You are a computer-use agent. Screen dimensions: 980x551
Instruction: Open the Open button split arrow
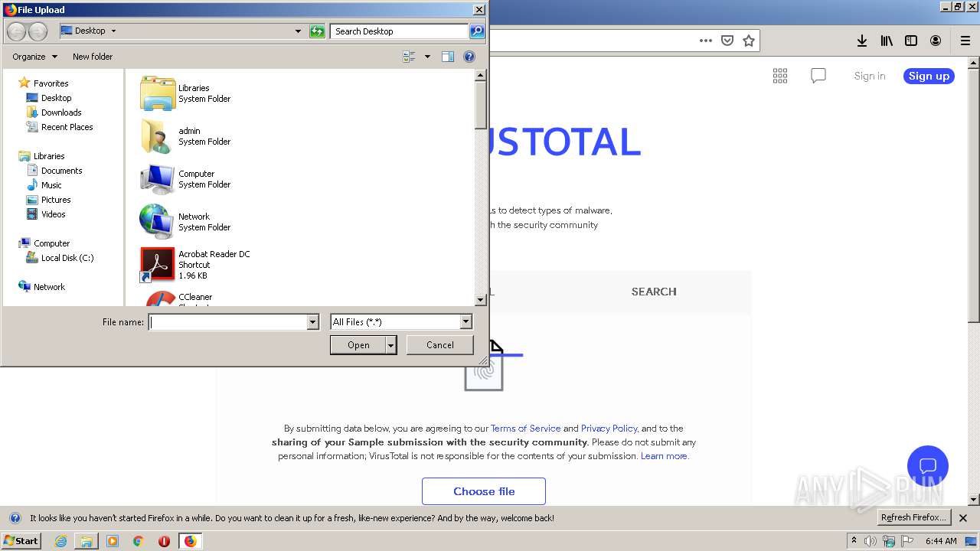(391, 345)
